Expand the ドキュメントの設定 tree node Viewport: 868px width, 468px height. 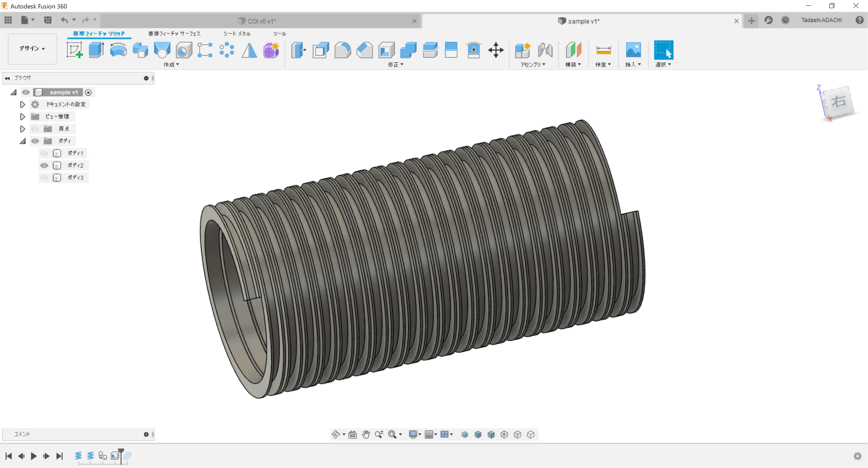22,104
